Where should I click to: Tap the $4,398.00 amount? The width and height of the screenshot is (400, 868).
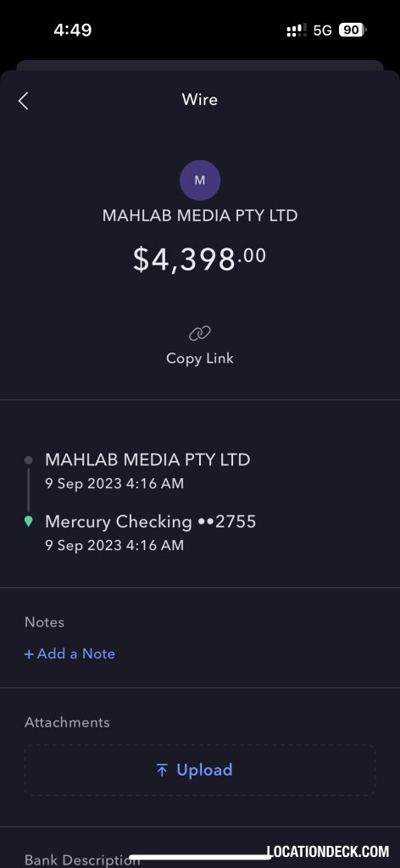200,259
